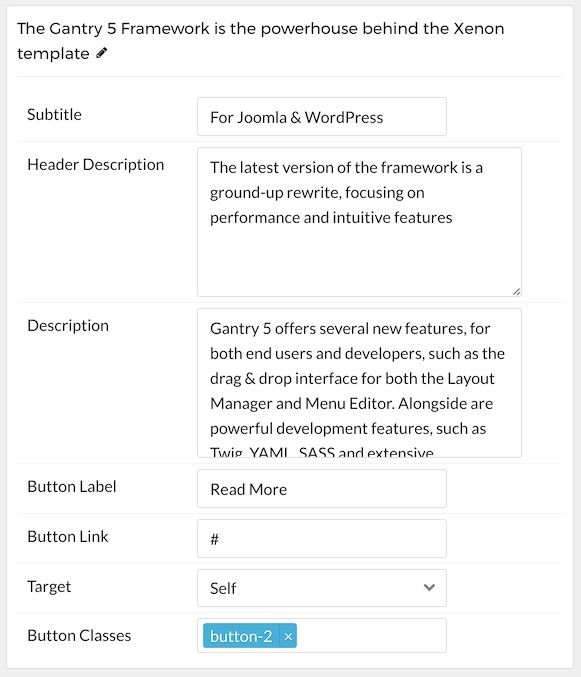
Task: Click the pencil edit icon beside the title
Action: 101,53
